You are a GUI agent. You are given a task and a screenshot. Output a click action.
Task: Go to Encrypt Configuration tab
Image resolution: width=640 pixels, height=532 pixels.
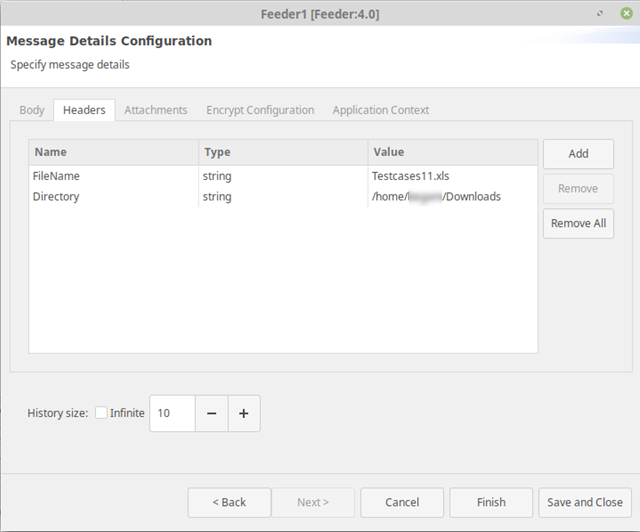260,110
